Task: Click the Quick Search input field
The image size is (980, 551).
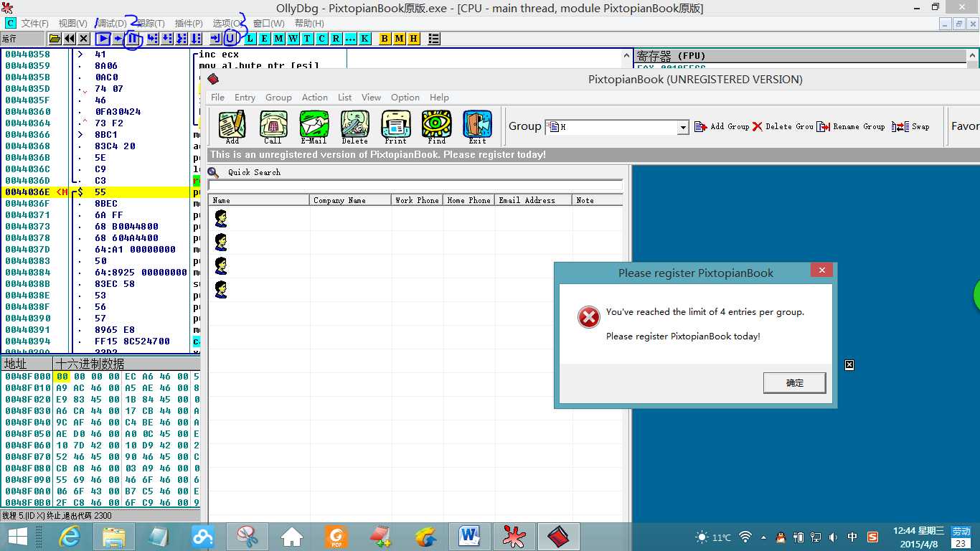Action: (415, 186)
